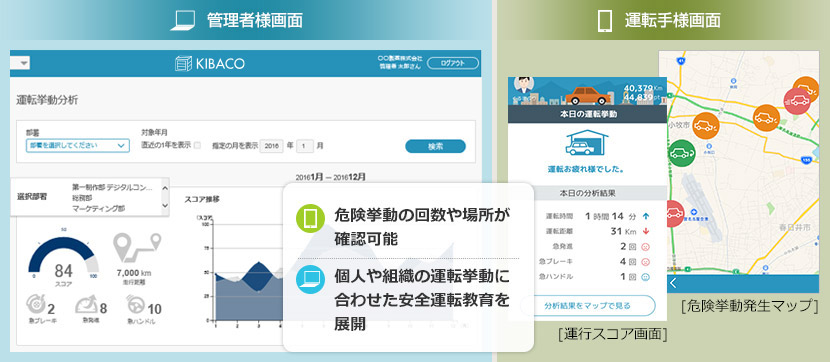This screenshot has height=362, width=830.
Task: Click 分析結果をマップで見る button
Action: pos(588,305)
